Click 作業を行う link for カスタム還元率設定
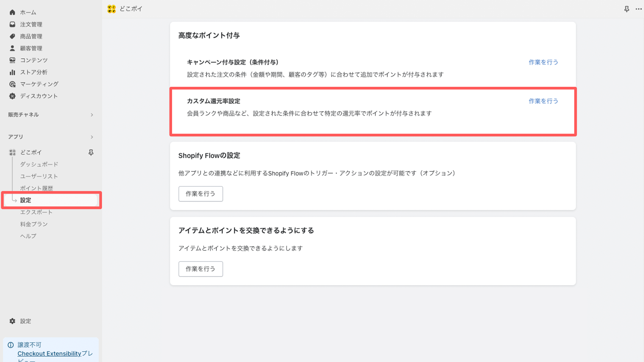This screenshot has height=362, width=644. pyautogui.click(x=543, y=101)
